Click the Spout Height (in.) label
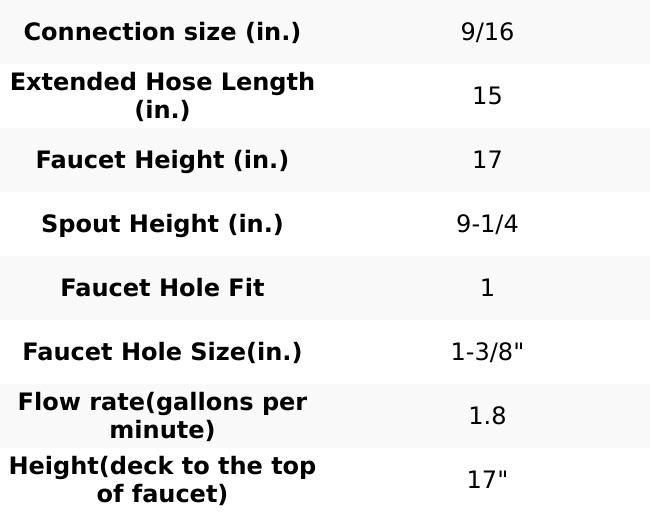Screen dimensions: 650x512 pos(162,224)
